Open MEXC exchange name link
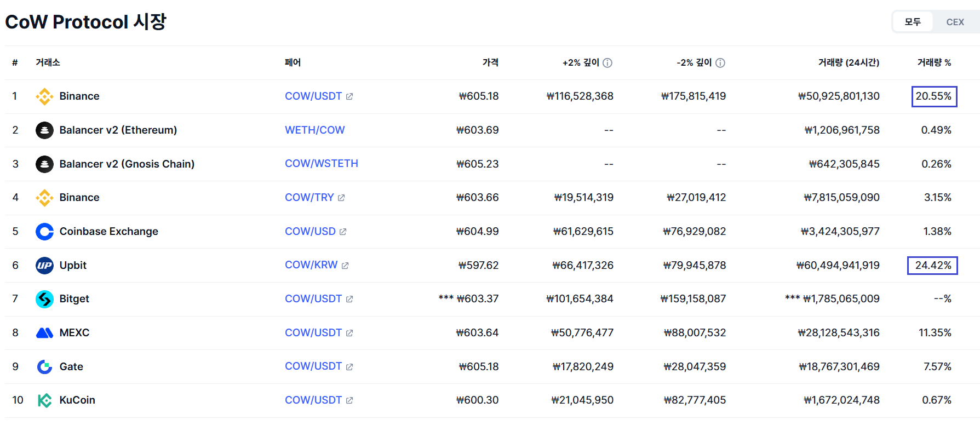 click(74, 332)
